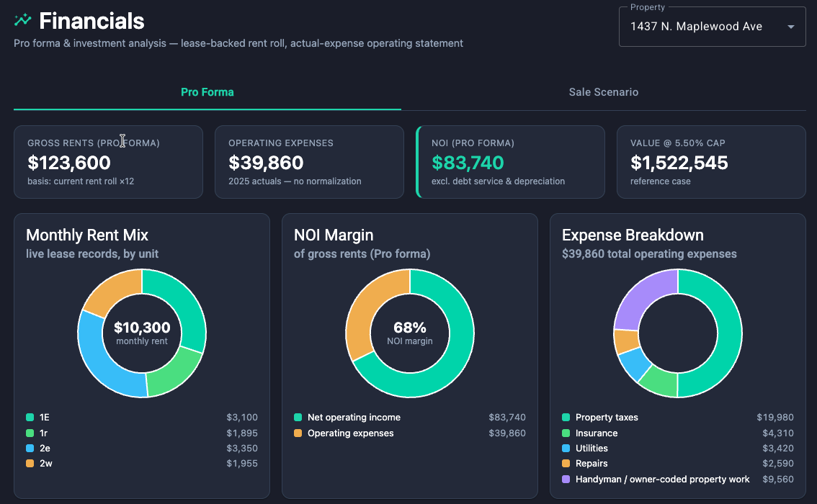The height and width of the screenshot is (504, 817).
Task: Click the $2,590 repairs amount
Action: [x=778, y=463]
